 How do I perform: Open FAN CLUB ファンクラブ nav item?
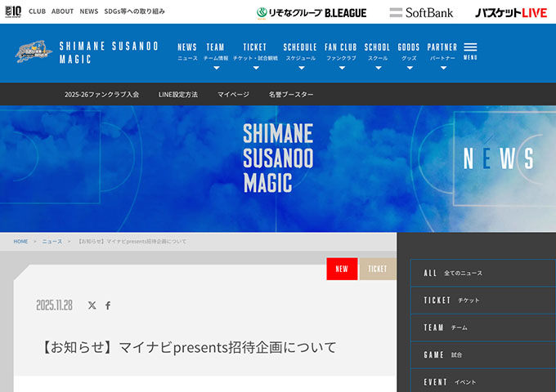coord(341,51)
